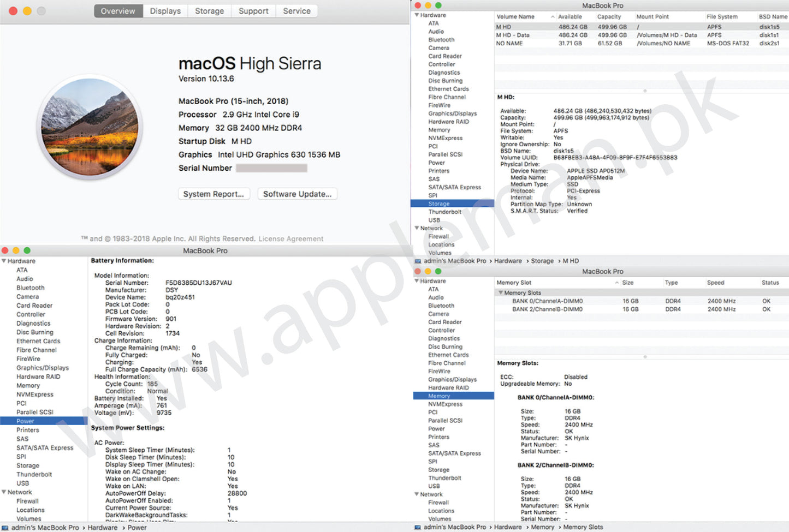
Task: Select Memory in the Power window sidebar
Action: (x=28, y=386)
